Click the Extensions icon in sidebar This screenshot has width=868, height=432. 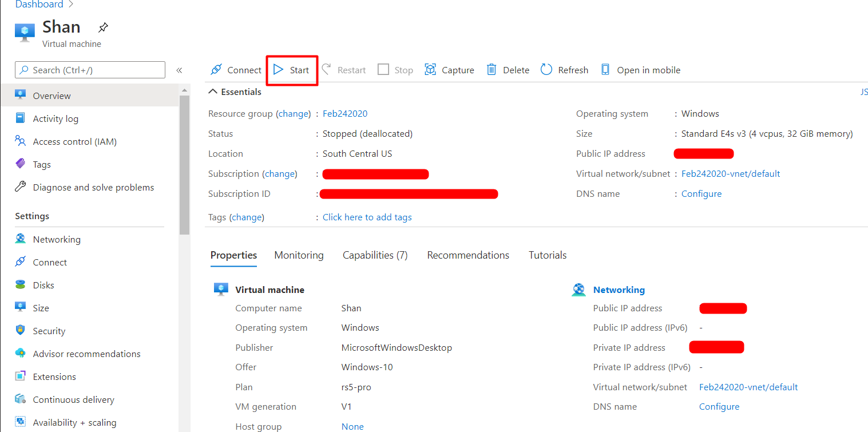pyautogui.click(x=21, y=376)
